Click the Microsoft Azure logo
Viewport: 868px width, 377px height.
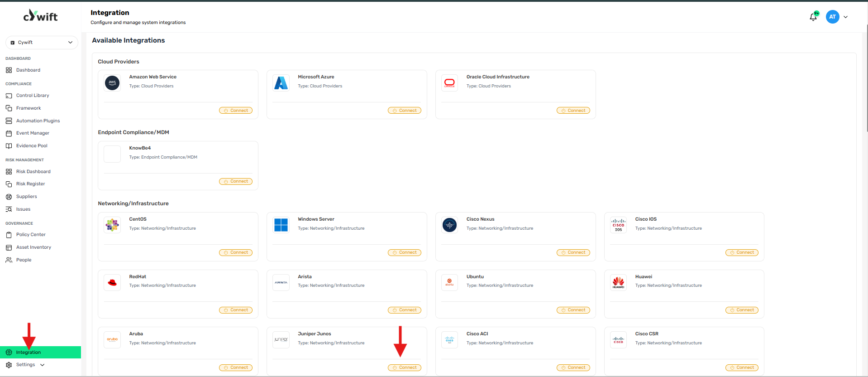[281, 83]
